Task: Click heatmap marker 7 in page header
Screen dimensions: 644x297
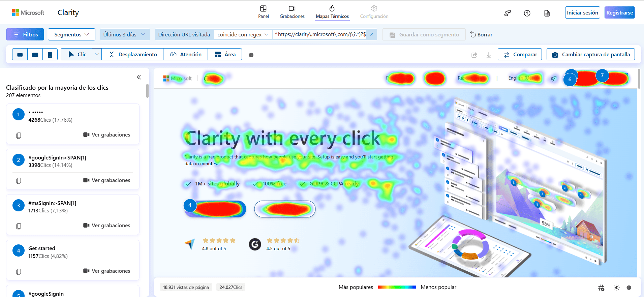Action: [602, 76]
